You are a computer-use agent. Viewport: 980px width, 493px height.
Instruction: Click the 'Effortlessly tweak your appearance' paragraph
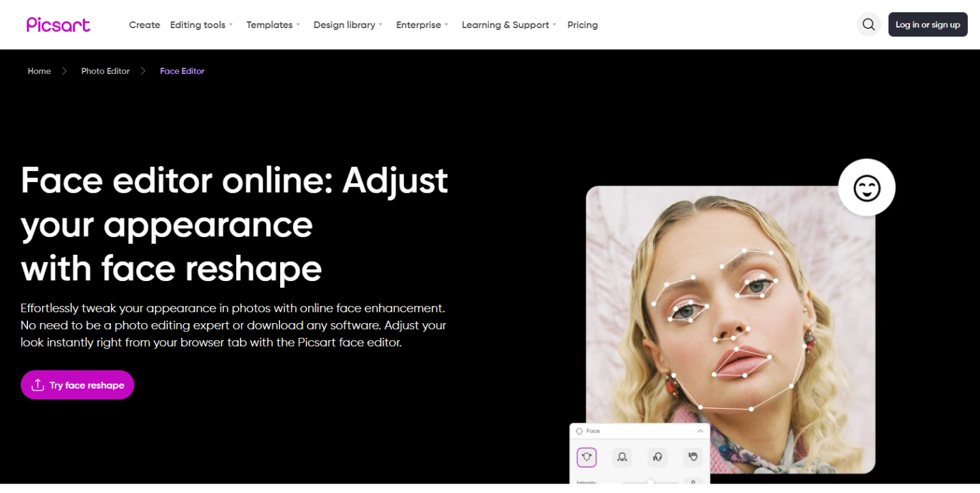(234, 325)
